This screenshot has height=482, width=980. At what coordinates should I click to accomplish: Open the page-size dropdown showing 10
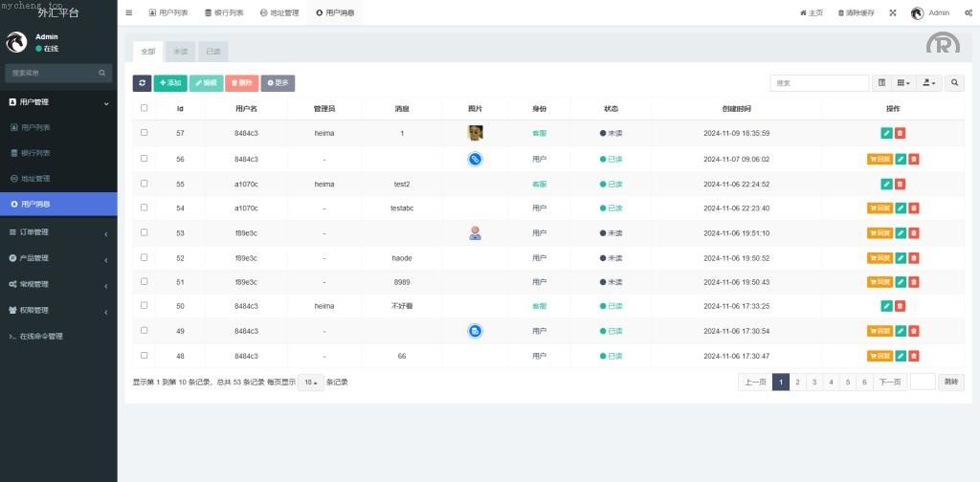310,382
